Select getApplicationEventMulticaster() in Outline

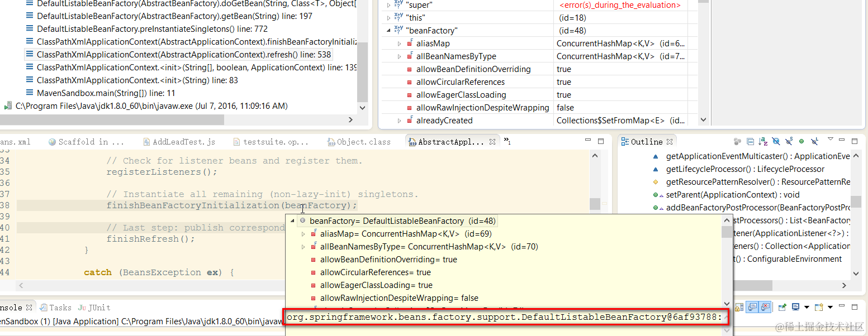tap(758, 156)
